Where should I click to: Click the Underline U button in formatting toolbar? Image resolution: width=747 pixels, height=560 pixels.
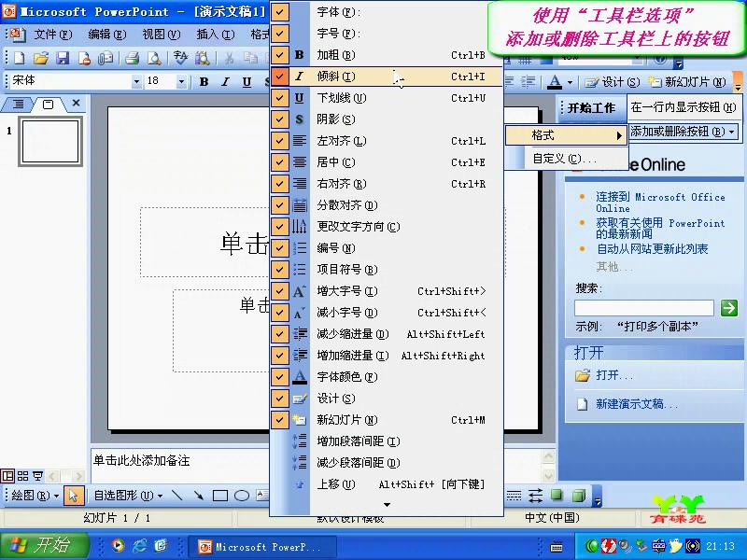(247, 82)
